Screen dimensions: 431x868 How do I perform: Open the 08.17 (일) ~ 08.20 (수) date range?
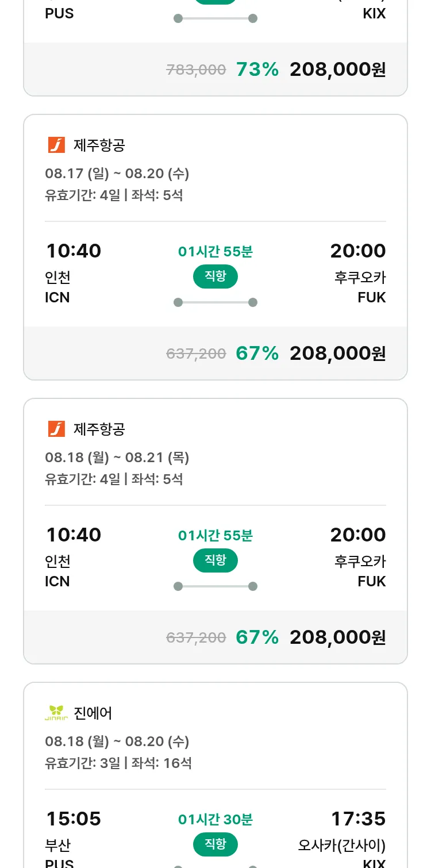point(117,174)
